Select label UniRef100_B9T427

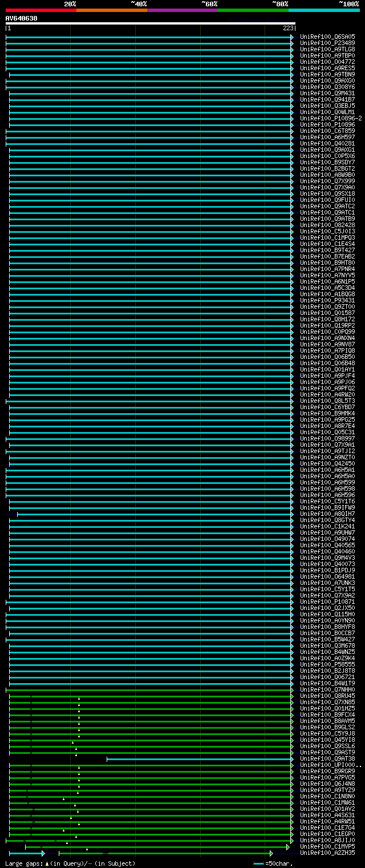pos(327,250)
